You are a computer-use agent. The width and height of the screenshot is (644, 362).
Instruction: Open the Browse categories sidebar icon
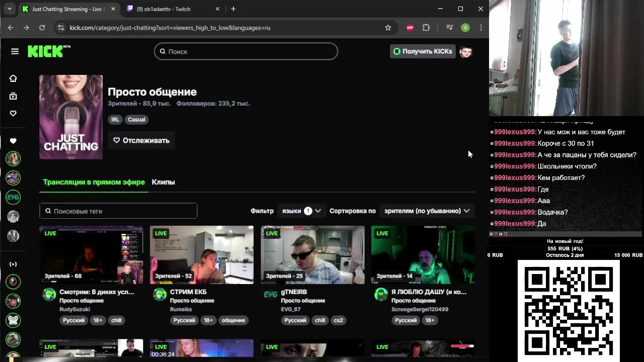[x=13, y=96]
